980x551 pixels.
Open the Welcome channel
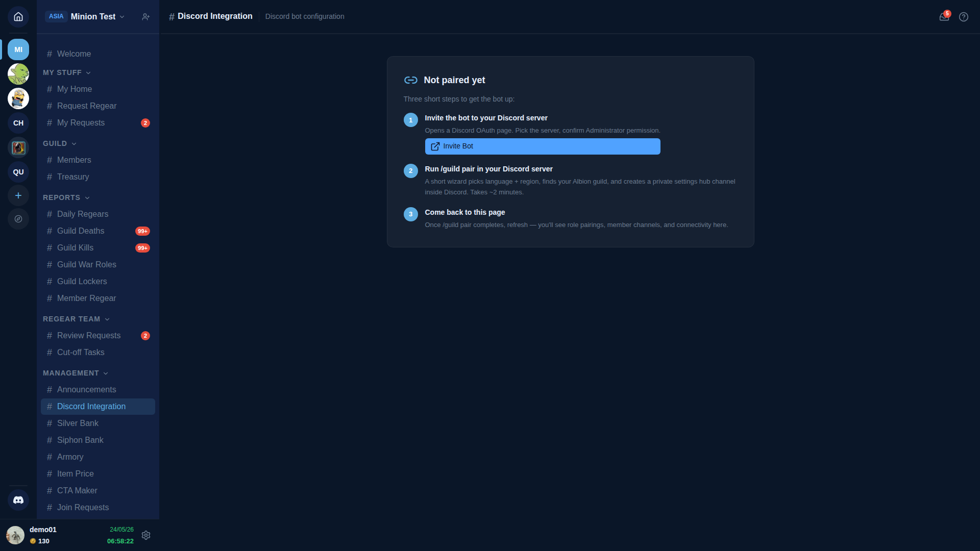click(x=98, y=54)
